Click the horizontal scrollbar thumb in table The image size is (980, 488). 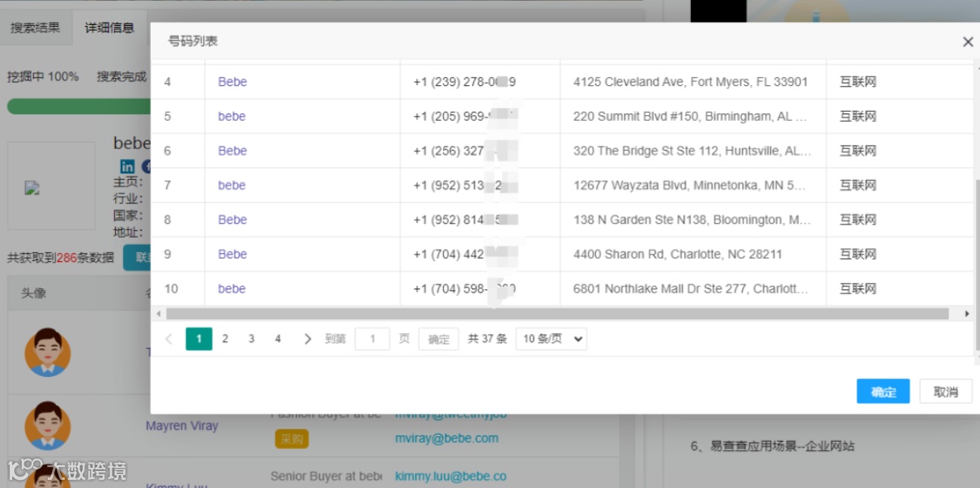(557, 314)
